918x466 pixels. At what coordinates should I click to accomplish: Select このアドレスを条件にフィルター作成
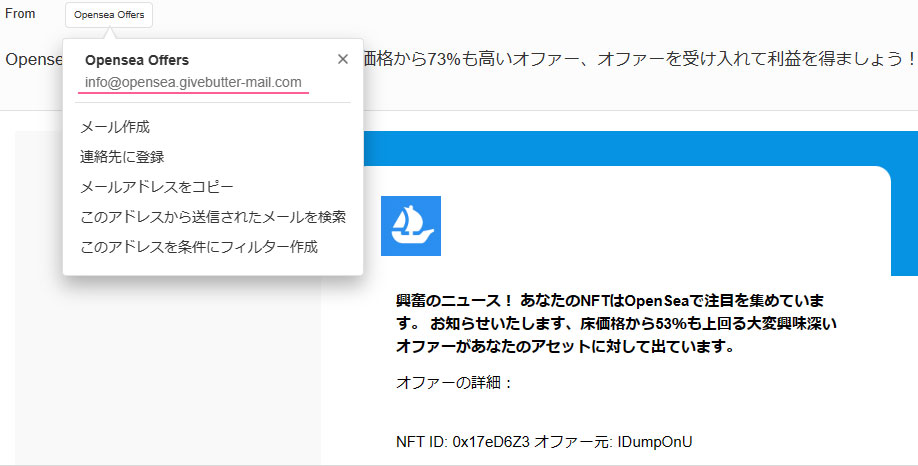pos(199,247)
